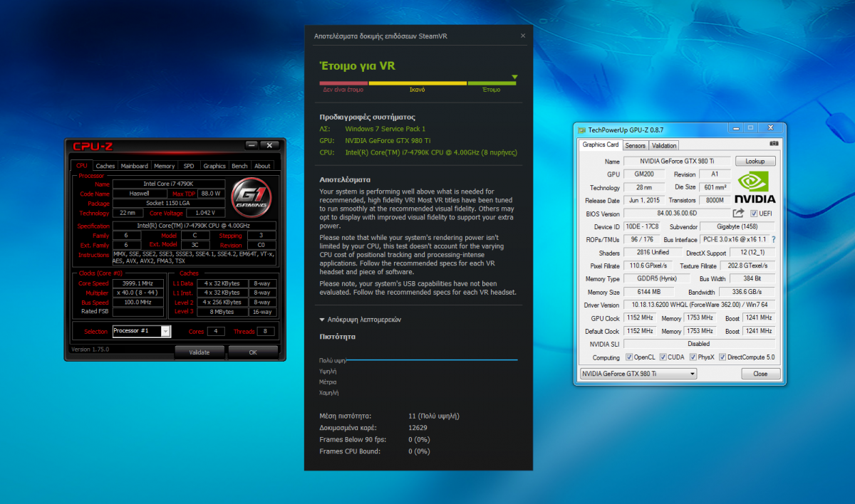Close GPU-Z using title bar X
The image size is (855, 504).
(769, 128)
